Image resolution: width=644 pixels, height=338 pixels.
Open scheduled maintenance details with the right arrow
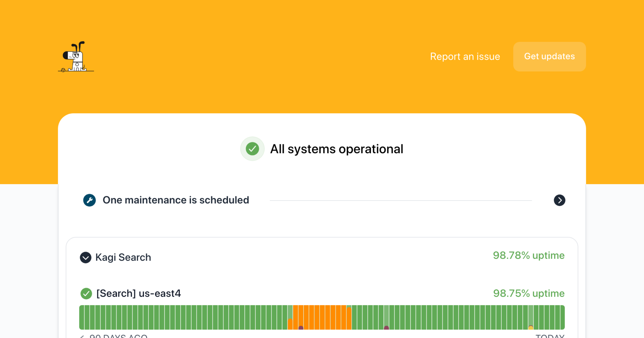tap(559, 200)
